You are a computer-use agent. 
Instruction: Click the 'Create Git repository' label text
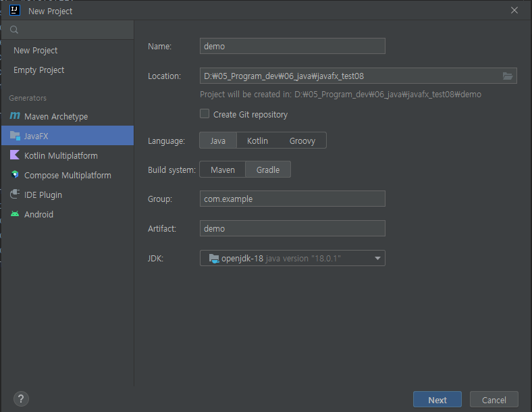coord(250,115)
